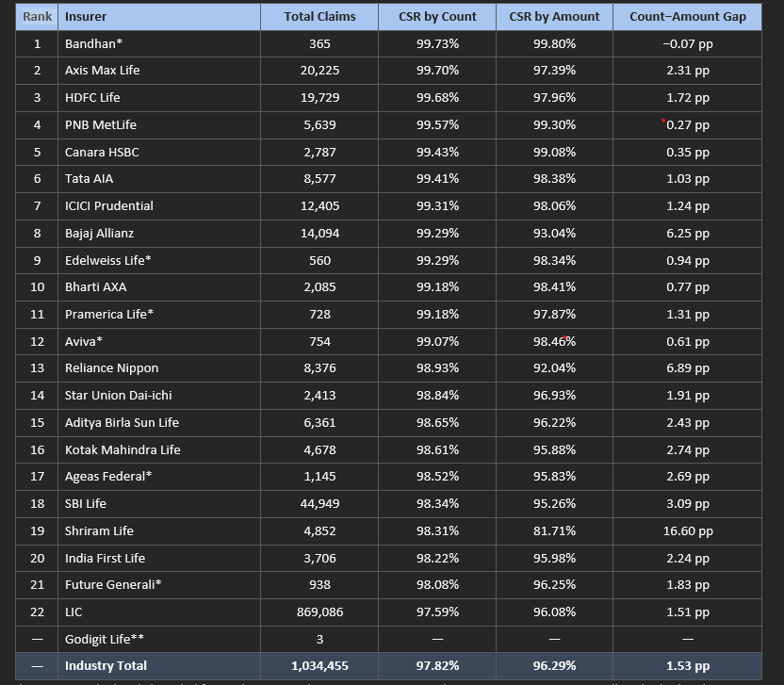Click CSR by Count value 99.73%
The image size is (784, 685).
[x=437, y=44]
